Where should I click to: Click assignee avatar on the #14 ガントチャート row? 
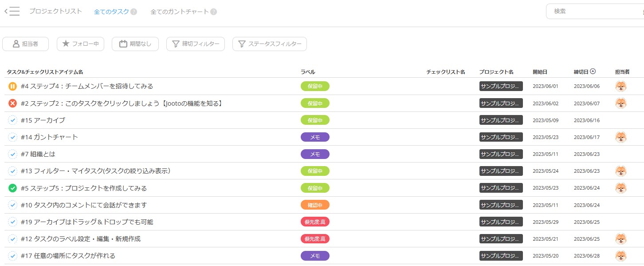point(620,137)
